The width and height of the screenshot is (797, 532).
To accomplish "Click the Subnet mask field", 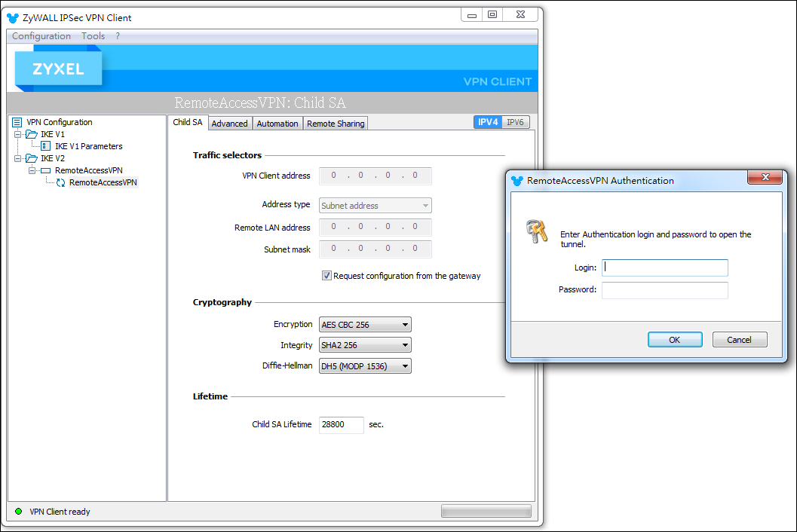I will [375, 249].
